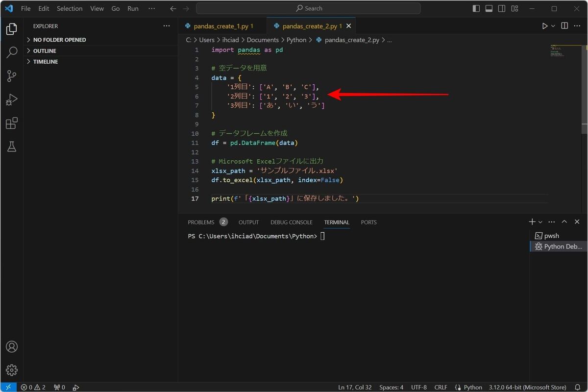Screen dimensions: 588x392
Task: Open the Extensions view
Action: click(12, 123)
